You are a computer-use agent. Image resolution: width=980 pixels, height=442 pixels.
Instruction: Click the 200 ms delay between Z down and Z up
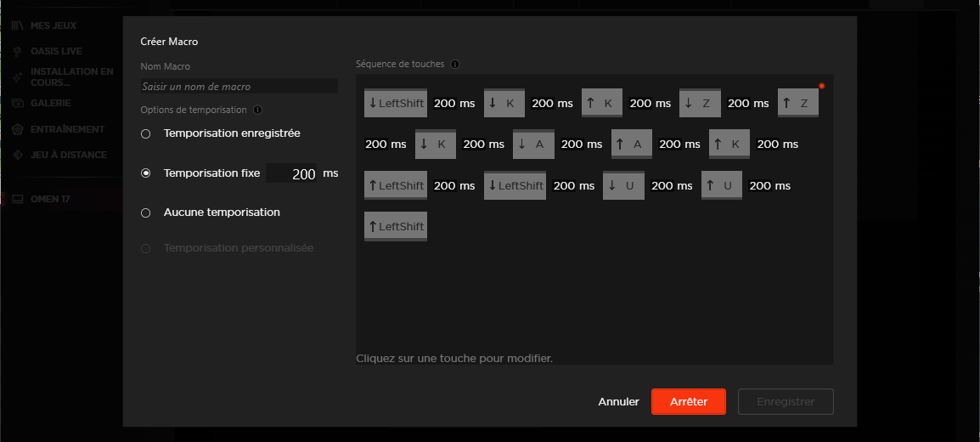(x=749, y=103)
